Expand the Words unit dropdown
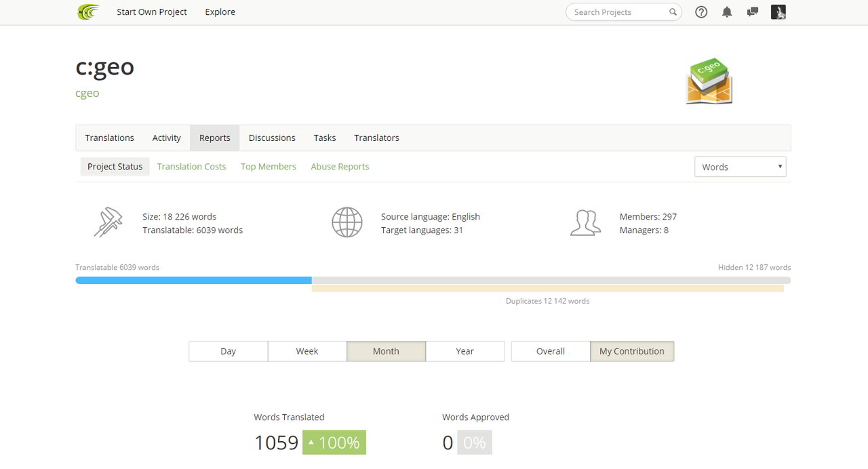Viewport: 868px width, 469px height. click(741, 167)
